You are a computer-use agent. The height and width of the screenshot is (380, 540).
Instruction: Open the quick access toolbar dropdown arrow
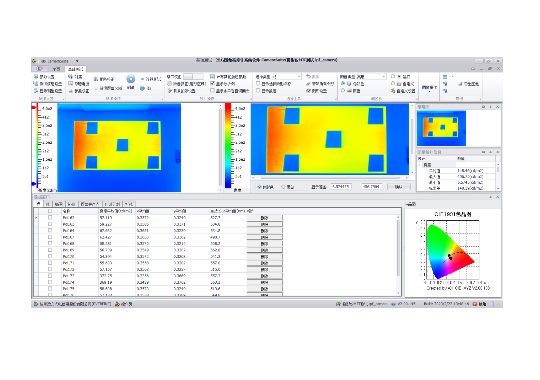click(x=77, y=61)
